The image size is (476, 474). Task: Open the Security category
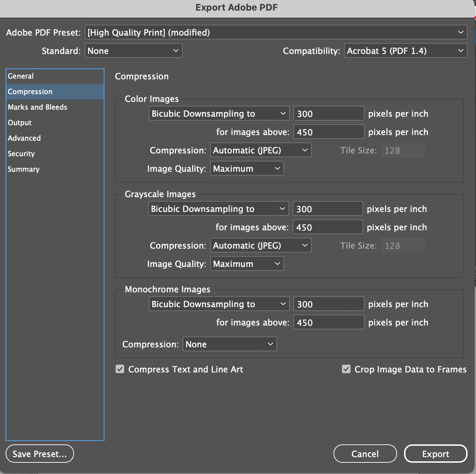[55, 154]
